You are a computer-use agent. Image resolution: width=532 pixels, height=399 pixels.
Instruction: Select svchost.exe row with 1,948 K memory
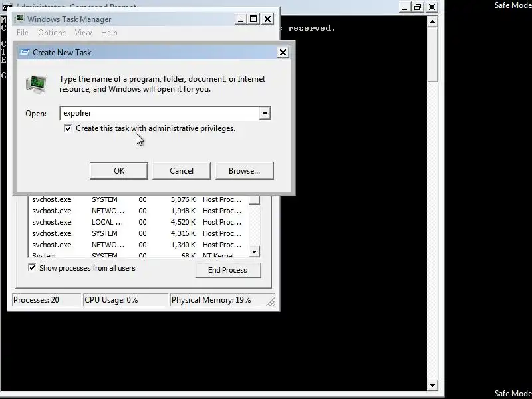point(139,211)
